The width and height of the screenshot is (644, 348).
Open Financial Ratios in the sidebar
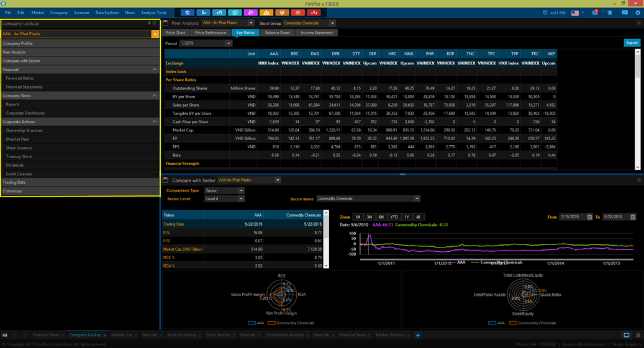20,78
